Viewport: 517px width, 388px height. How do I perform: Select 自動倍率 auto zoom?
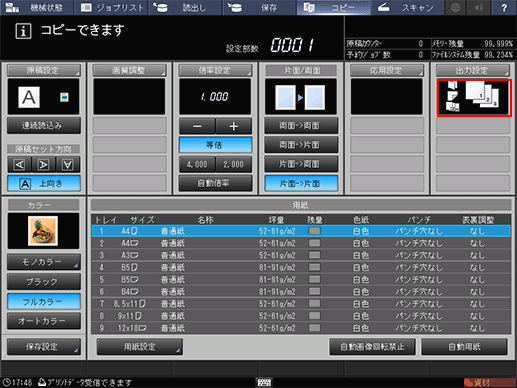(215, 183)
